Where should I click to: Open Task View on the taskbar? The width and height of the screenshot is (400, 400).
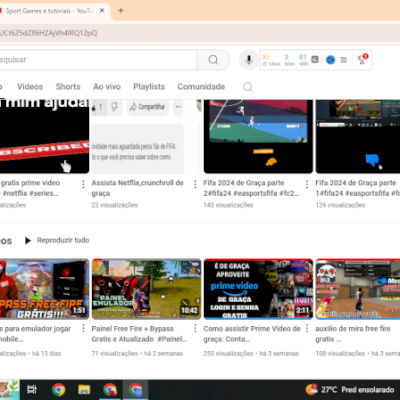pos(32,389)
